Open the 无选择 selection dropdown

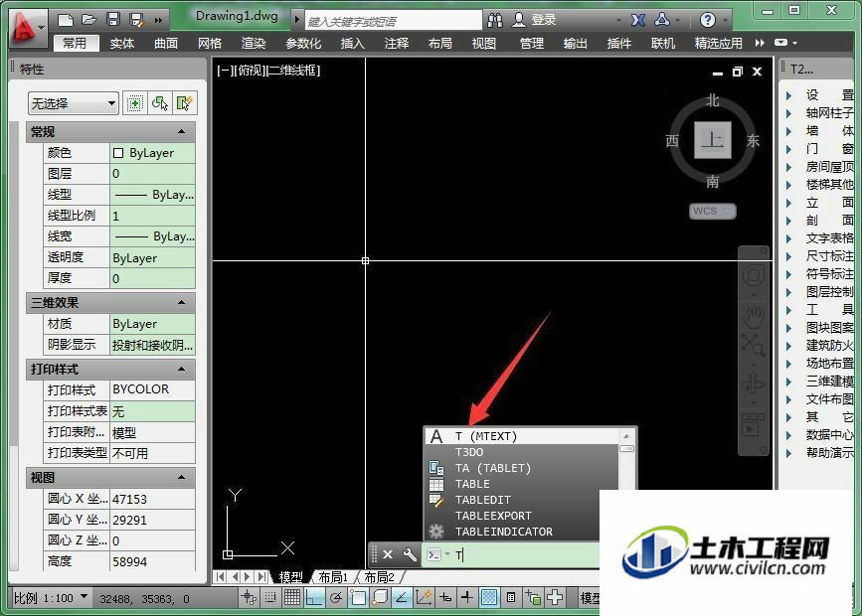[x=74, y=102]
